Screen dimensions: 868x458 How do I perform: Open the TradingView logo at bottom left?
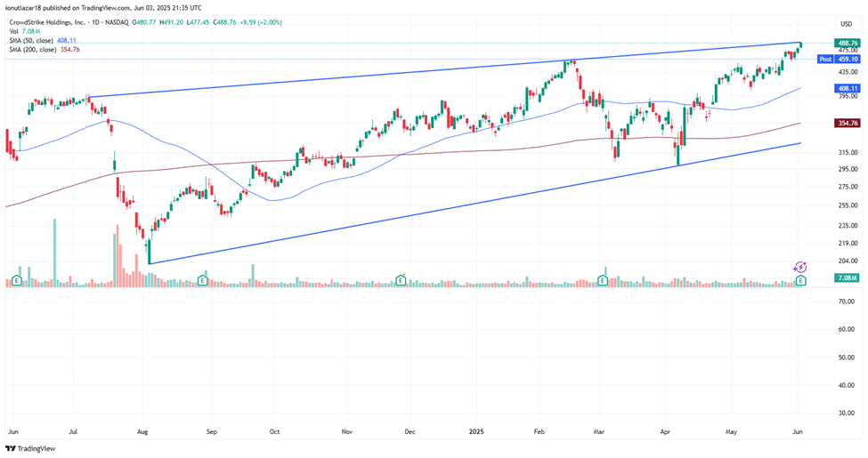[x=30, y=449]
